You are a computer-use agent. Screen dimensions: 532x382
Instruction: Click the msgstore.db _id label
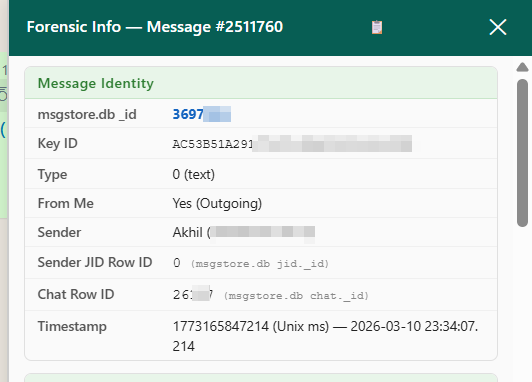pos(87,115)
